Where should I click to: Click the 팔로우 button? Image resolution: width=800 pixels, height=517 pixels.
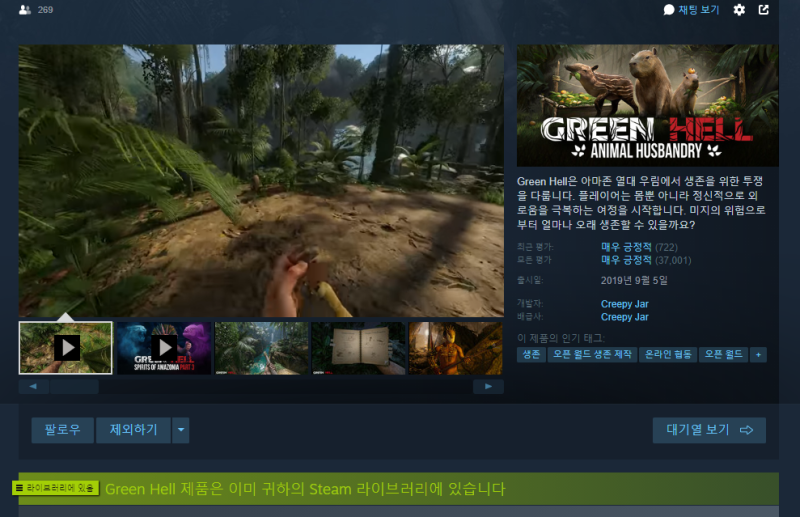tap(63, 430)
